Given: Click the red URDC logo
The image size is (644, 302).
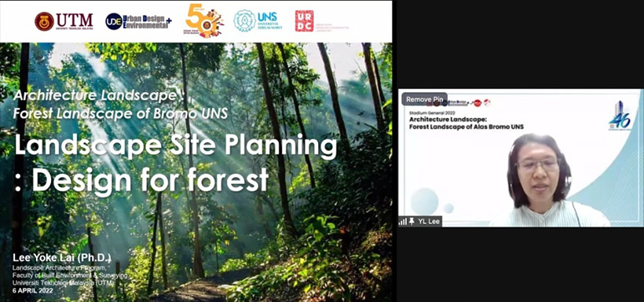Looking at the screenshot, I should [x=305, y=21].
